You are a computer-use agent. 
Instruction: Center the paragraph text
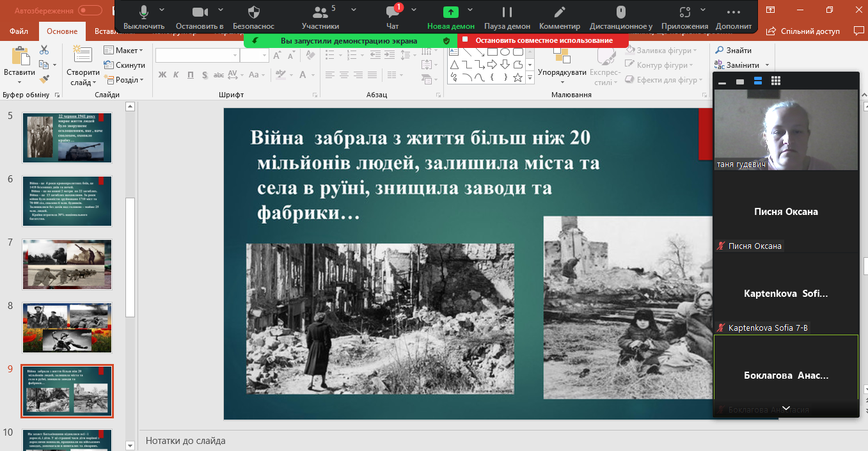tap(344, 75)
